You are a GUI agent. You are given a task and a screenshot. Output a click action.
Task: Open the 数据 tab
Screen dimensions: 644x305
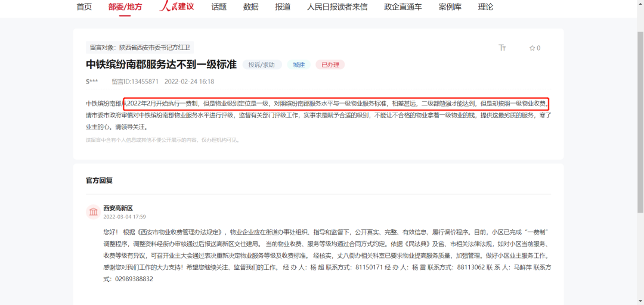coord(251,7)
